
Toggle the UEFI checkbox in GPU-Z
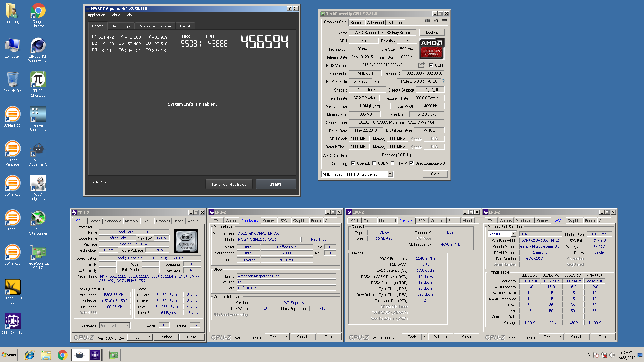click(x=431, y=65)
